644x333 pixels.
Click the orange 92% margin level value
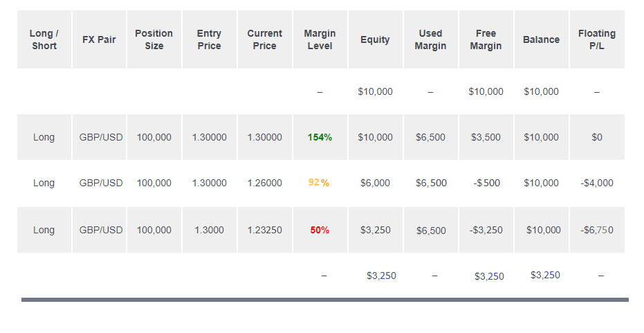319,183
